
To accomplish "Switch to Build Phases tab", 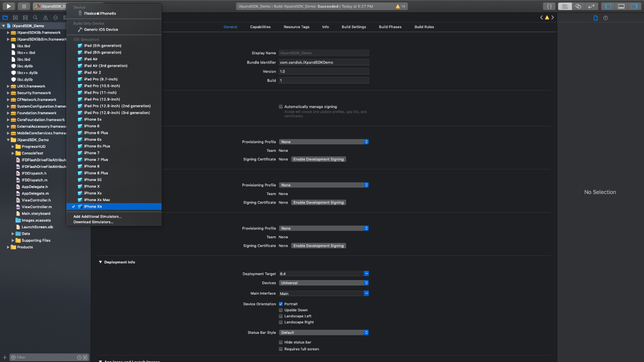I will pos(390,27).
